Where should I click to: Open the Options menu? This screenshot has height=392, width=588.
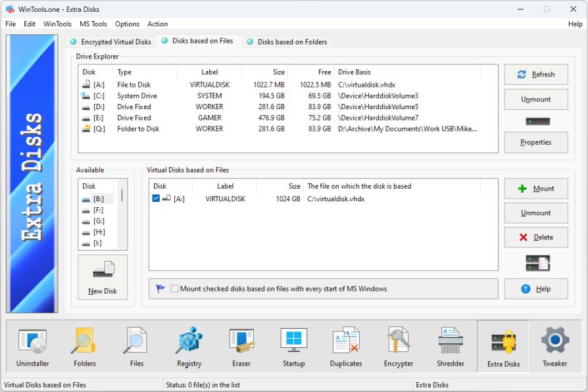(x=127, y=24)
